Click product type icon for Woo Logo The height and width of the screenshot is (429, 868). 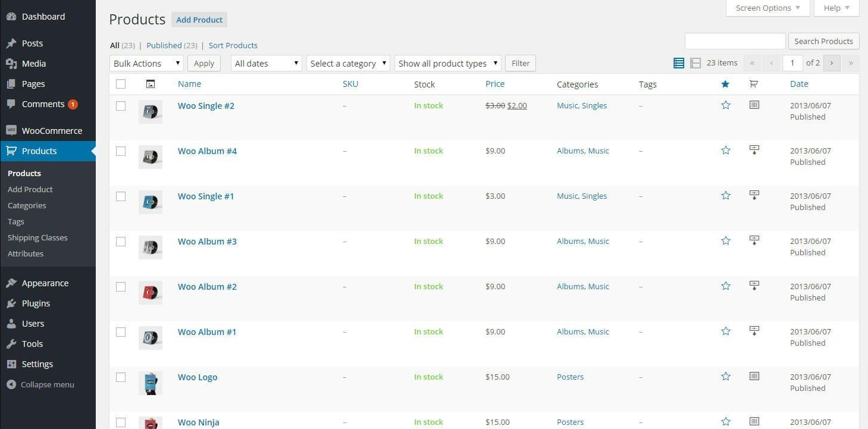coord(754,376)
